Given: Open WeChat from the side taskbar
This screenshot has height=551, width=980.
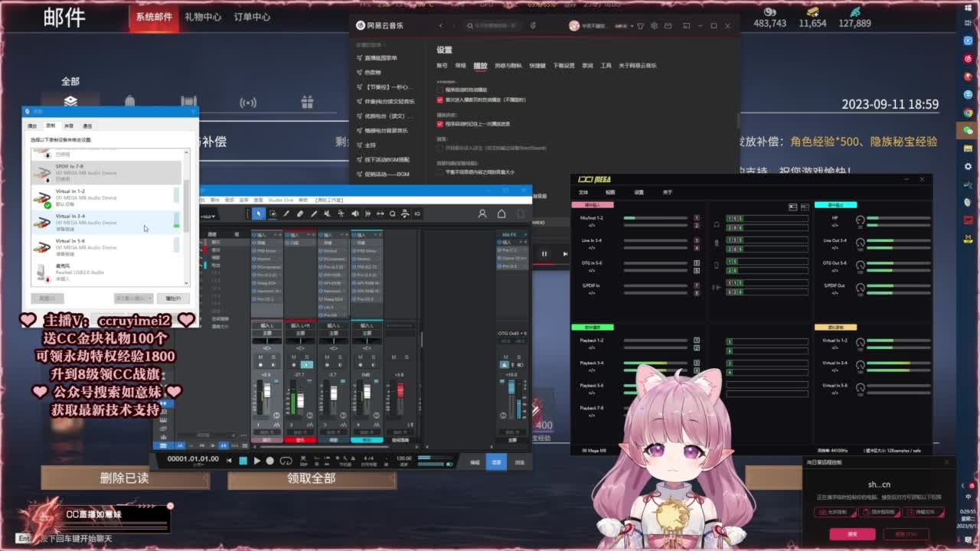Looking at the screenshot, I should click(x=968, y=131).
